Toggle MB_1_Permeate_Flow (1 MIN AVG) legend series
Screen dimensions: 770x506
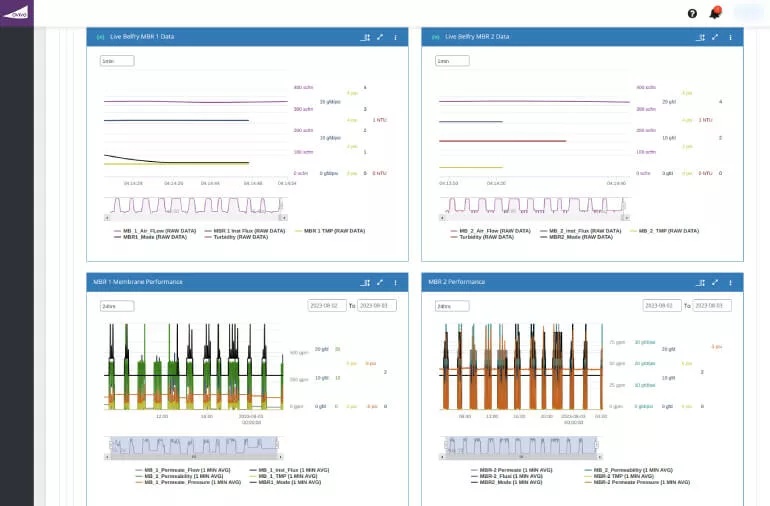[x=183, y=470]
